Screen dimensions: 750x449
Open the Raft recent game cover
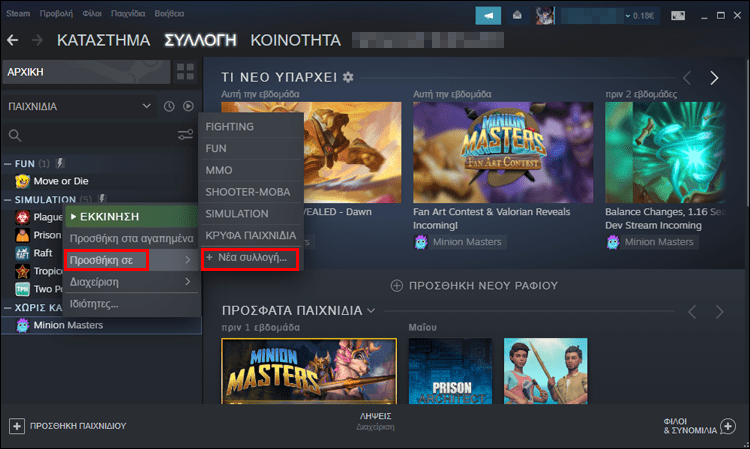coord(545,371)
